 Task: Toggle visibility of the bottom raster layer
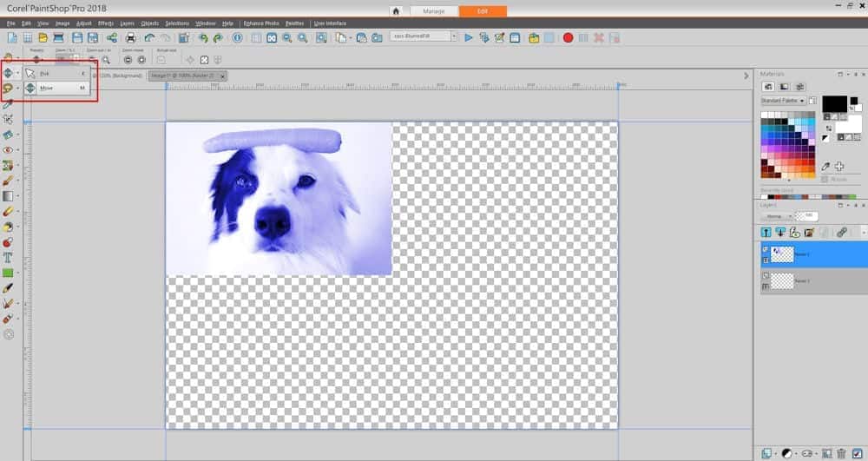pos(766,275)
